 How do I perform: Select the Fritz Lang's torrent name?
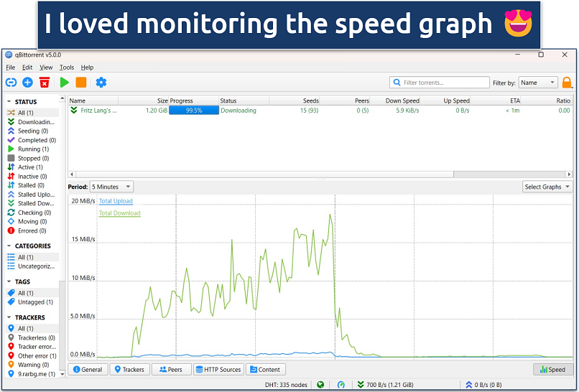[98, 111]
